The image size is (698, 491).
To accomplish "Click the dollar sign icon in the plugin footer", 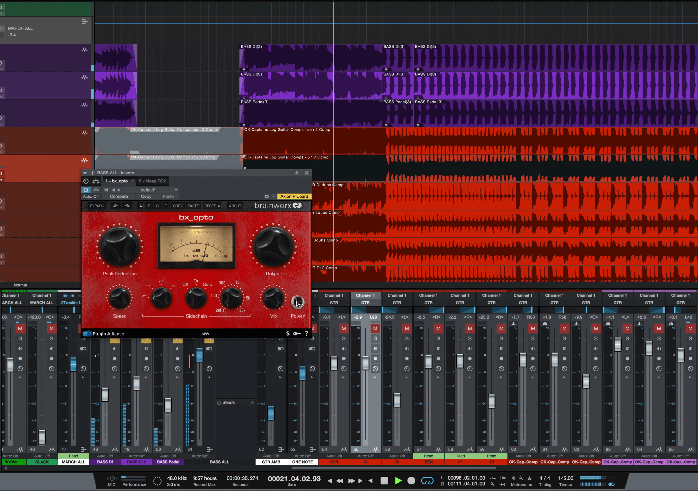I will [288, 333].
